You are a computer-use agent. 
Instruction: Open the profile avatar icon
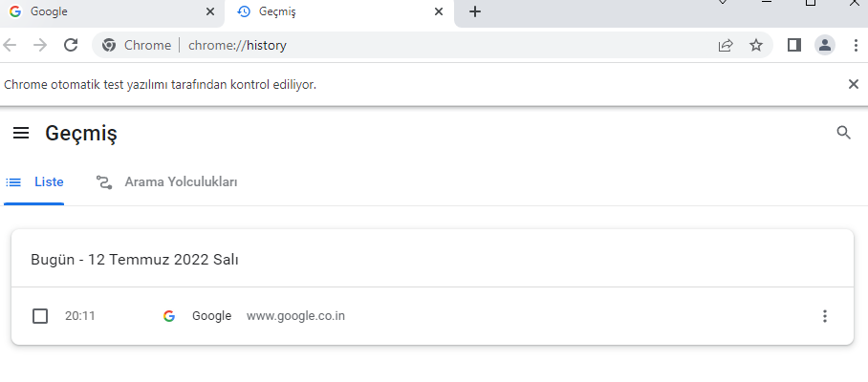825,45
